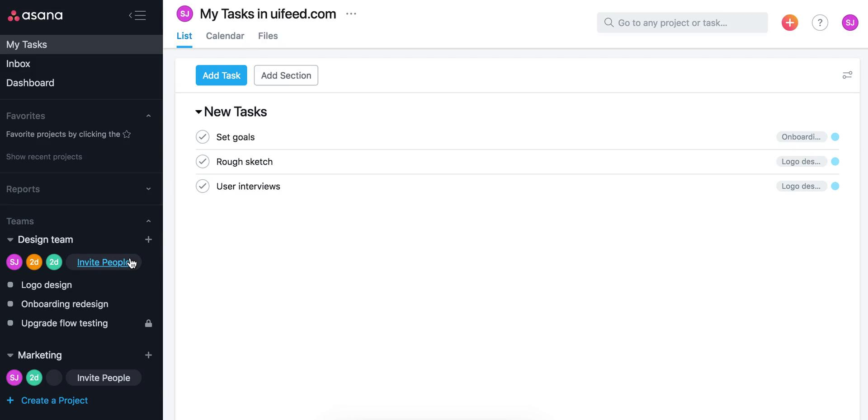Click the Asana logo
868x420 pixels.
point(35,15)
